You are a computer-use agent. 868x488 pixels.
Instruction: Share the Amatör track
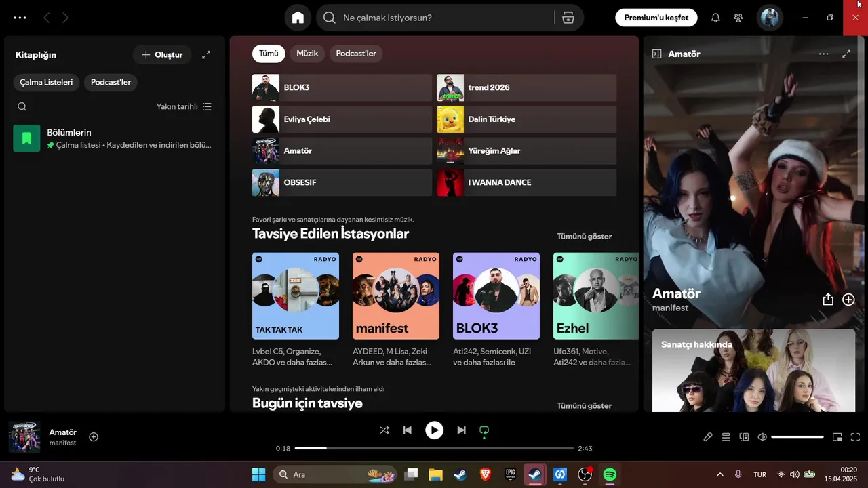[828, 300]
